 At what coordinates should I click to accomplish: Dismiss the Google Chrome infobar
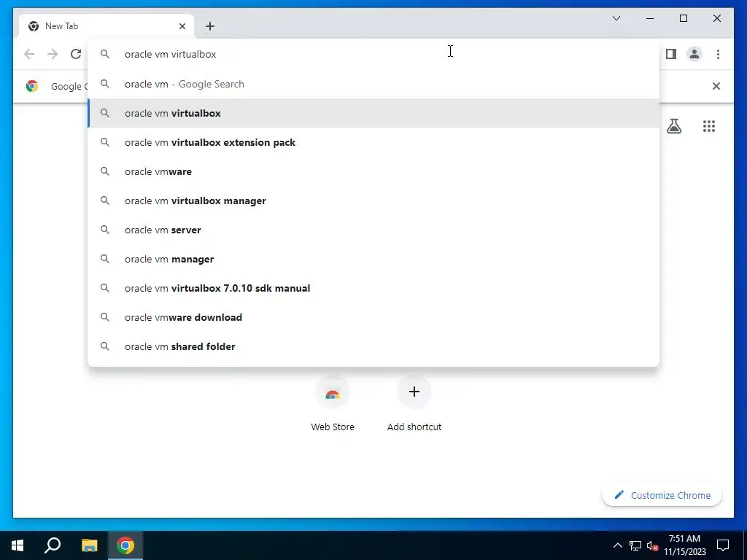716,86
